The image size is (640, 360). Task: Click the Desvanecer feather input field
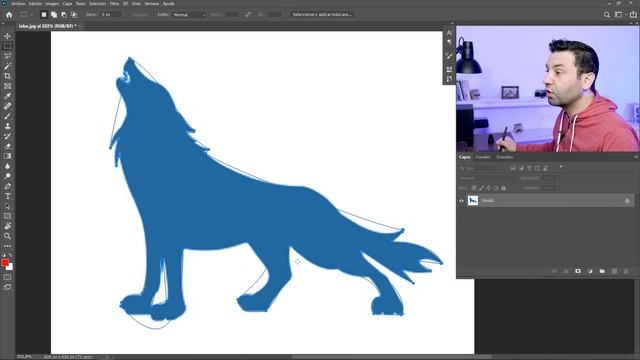[x=111, y=15]
